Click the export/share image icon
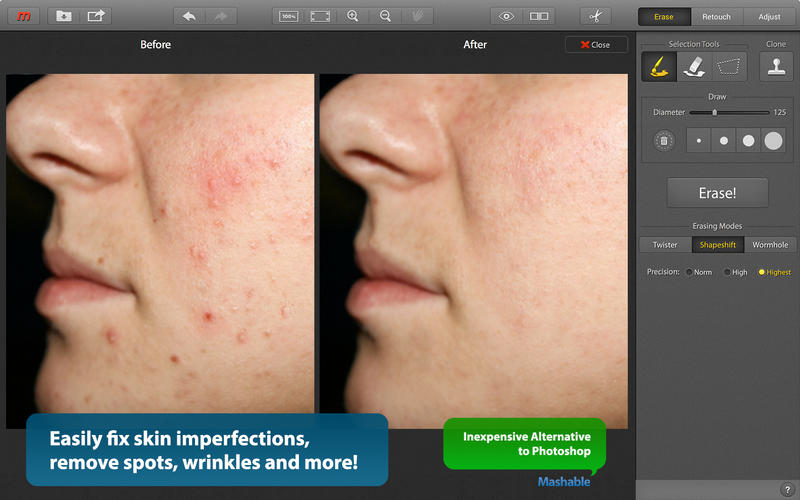 (x=96, y=16)
